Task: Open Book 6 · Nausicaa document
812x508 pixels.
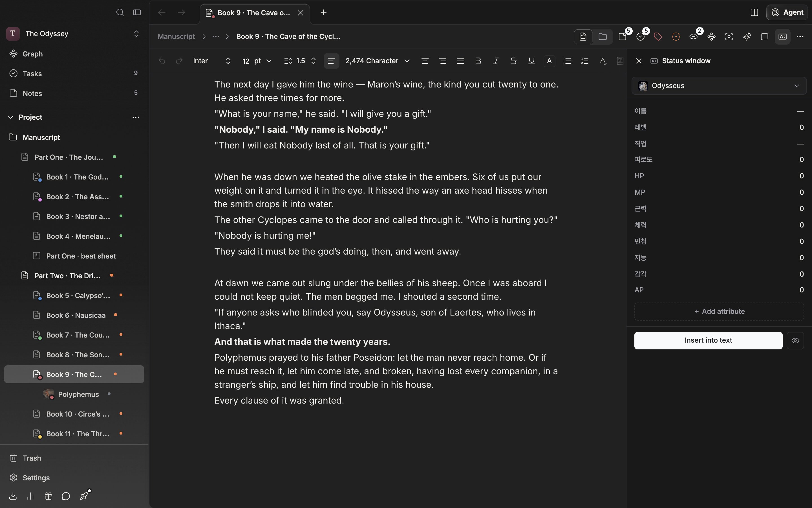Action: pyautogui.click(x=74, y=315)
